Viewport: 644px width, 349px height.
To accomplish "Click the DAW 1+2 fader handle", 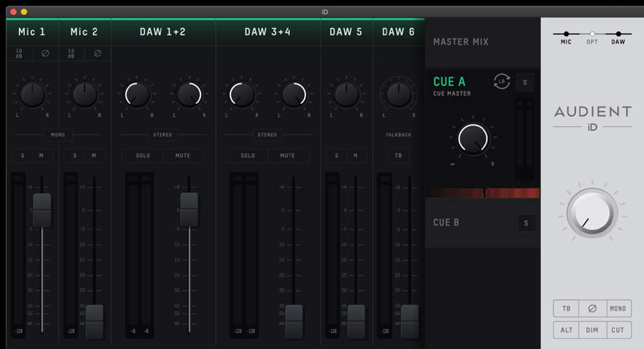I will [x=189, y=209].
